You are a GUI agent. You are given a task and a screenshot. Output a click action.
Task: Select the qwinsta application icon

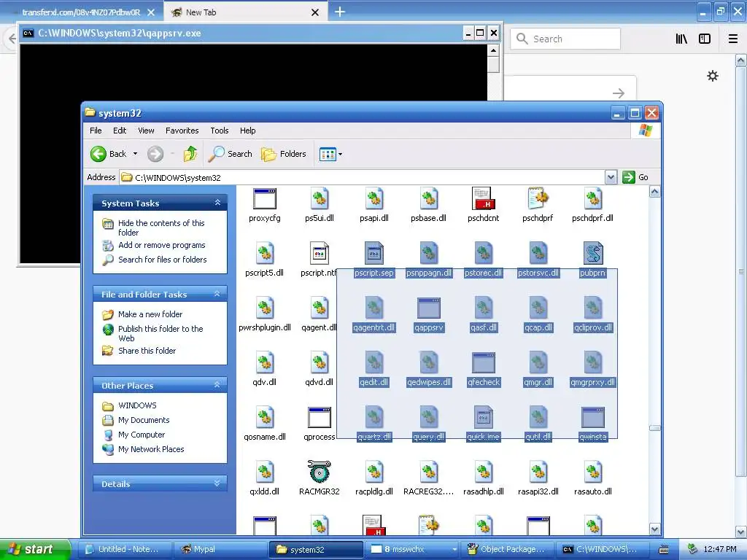(x=592, y=418)
